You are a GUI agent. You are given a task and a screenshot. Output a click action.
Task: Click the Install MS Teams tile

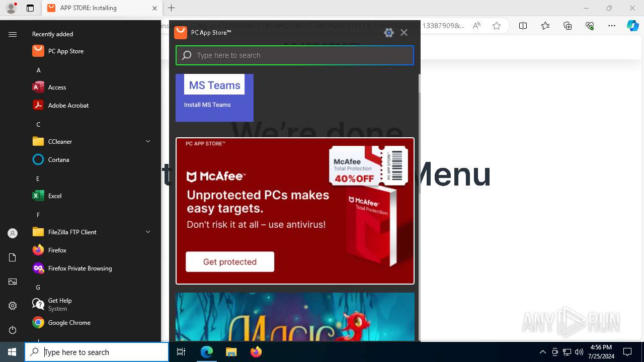(214, 98)
